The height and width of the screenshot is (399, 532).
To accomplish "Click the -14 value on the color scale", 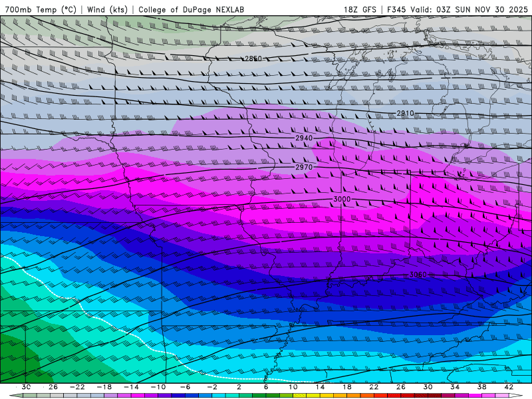I will [x=131, y=387].
